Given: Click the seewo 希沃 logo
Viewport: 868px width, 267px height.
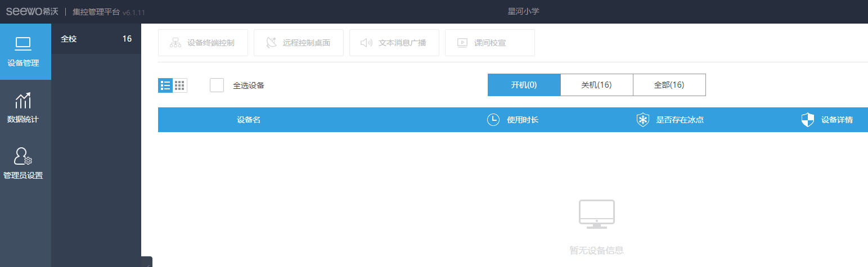Looking at the screenshot, I should coord(32,11).
